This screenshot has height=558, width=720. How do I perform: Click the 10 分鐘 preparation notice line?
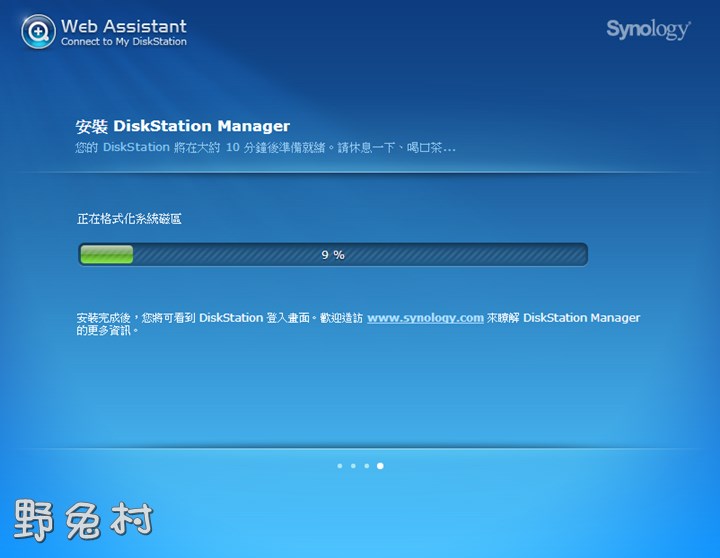(x=265, y=147)
